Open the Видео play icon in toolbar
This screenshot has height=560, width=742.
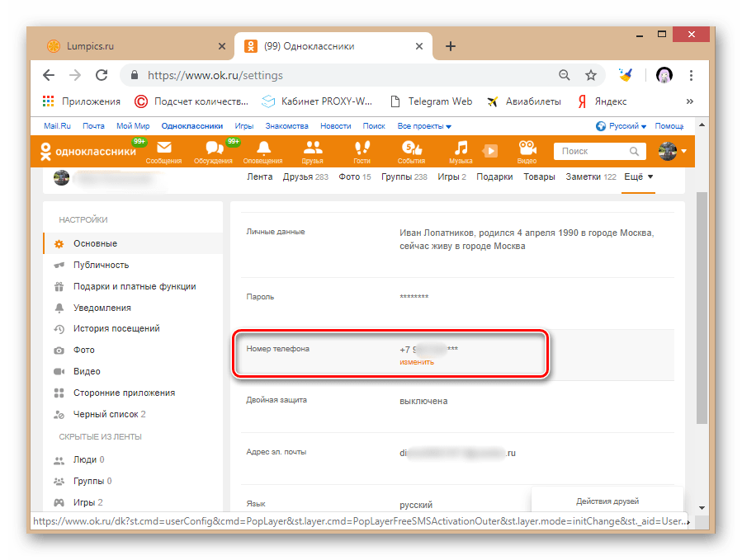coord(490,151)
